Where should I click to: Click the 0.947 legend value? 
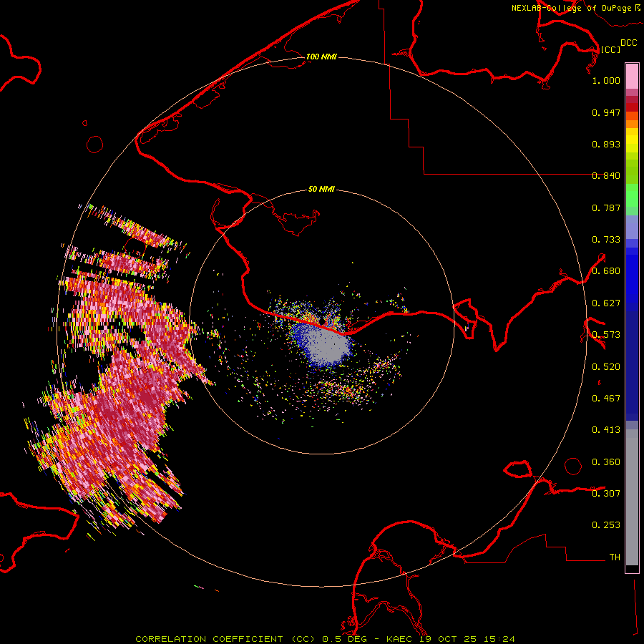tap(606, 112)
